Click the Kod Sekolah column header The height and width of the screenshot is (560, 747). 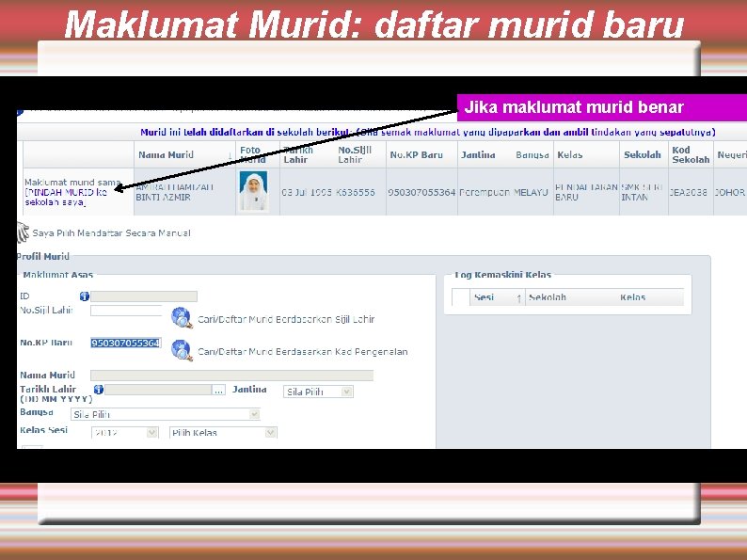pos(691,155)
